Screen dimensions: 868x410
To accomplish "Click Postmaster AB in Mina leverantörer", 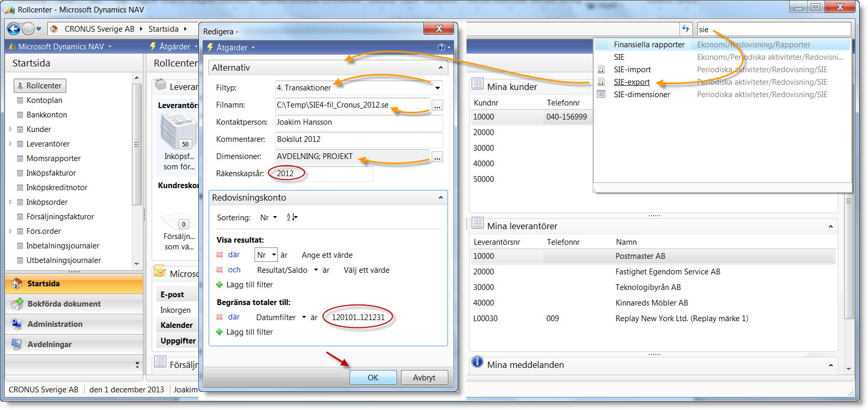I will tap(640, 256).
